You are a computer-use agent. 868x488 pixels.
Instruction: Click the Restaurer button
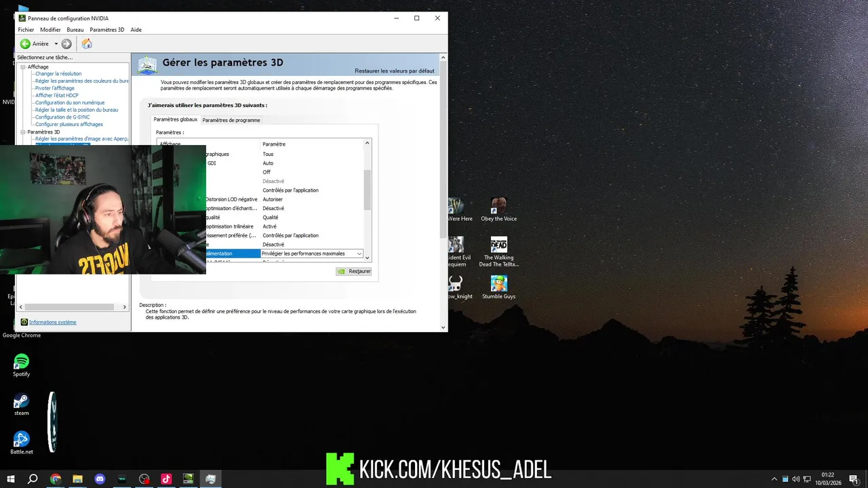354,271
